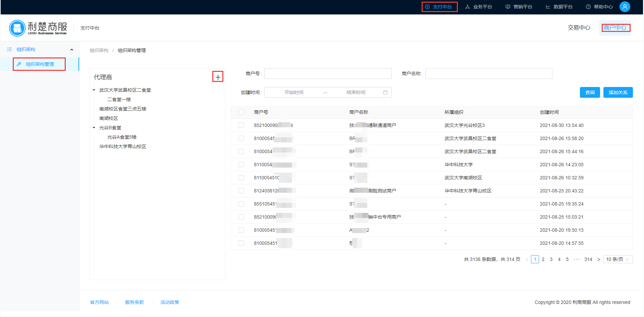The width and height of the screenshot is (644, 317).
Task: Click the plus icon beside 代理商
Action: (218, 77)
